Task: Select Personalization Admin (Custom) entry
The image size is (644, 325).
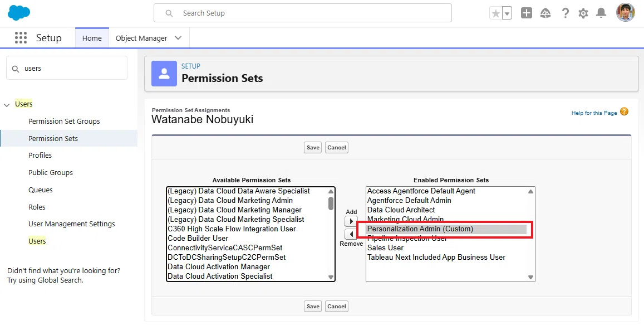Action: 446,229
